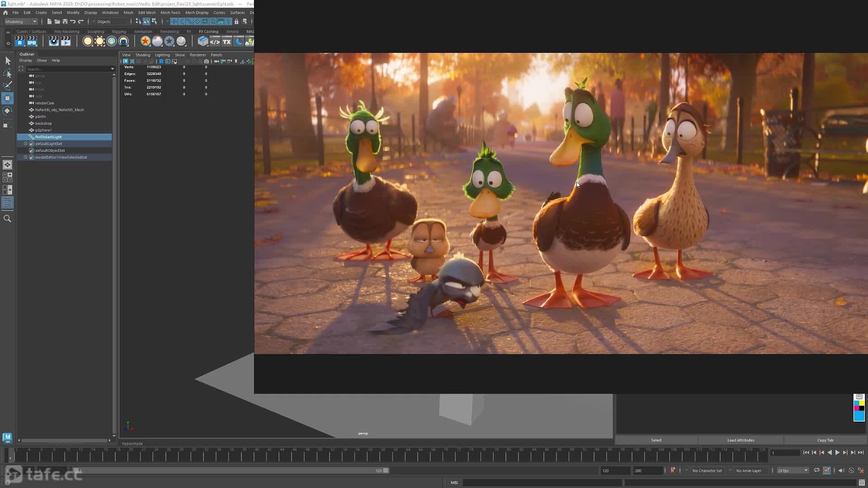Screen dimensions: 868x488
Task: Activate the Move tool in toolbox
Action: 8,98
